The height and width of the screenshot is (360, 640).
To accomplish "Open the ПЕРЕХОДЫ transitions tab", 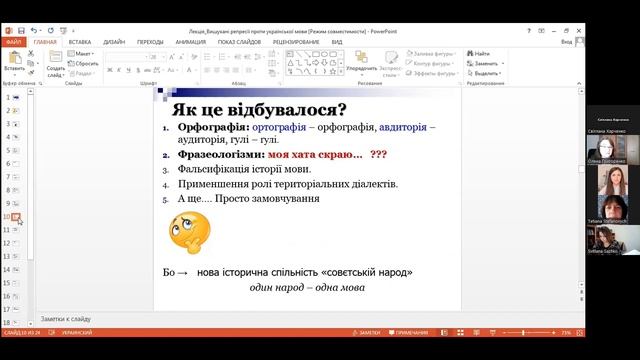I will click(150, 42).
